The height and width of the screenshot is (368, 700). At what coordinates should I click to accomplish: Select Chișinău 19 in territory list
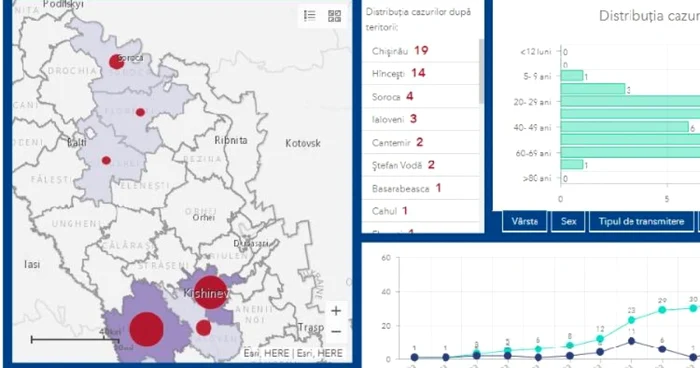click(421, 50)
